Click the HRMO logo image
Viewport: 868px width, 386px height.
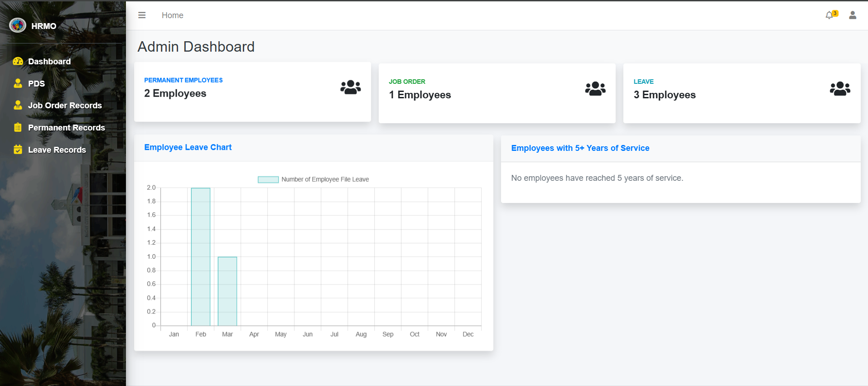18,25
